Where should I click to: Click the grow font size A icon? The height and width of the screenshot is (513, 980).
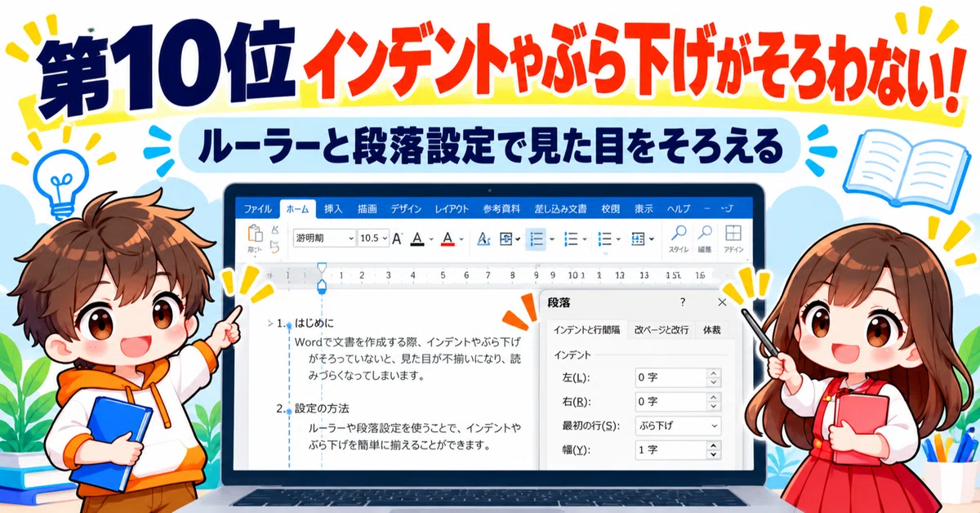pos(398,239)
